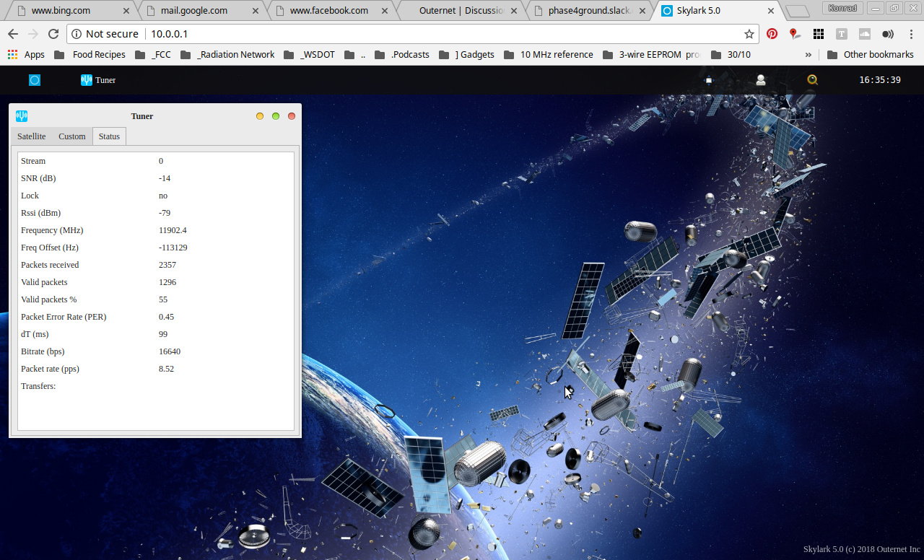Open the ] Gadgets bookmark folder
924x560 pixels.
(x=466, y=55)
